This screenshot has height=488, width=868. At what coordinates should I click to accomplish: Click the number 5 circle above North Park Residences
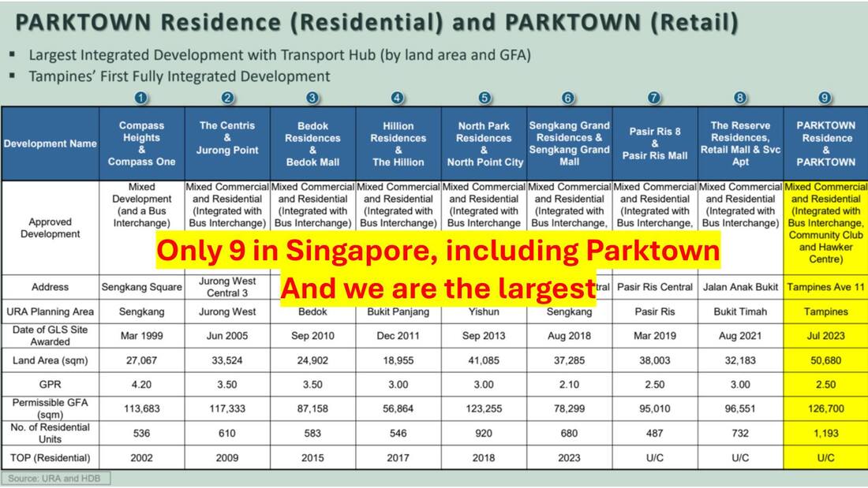[x=485, y=98]
